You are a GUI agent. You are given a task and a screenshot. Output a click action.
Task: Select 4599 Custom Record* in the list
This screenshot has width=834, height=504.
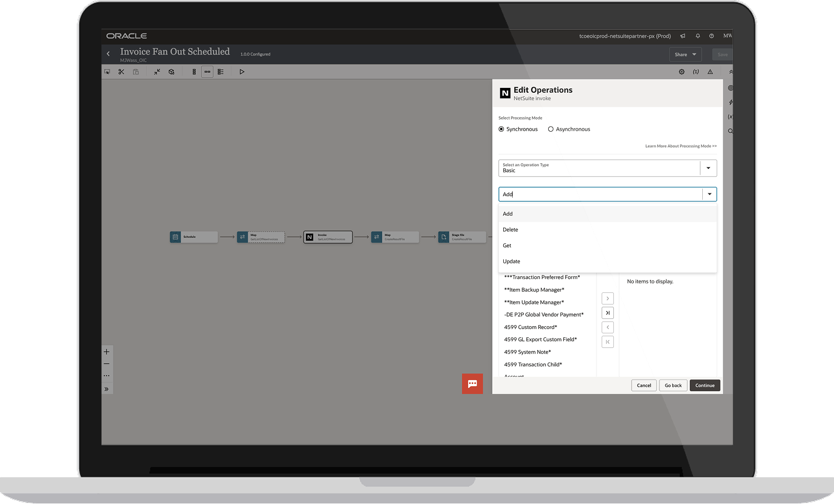(x=530, y=327)
